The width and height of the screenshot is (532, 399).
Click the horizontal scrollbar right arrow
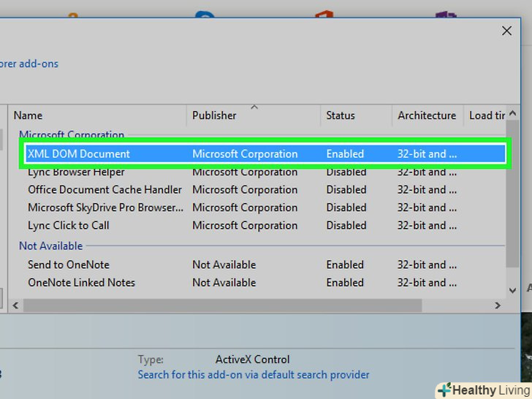click(497, 305)
